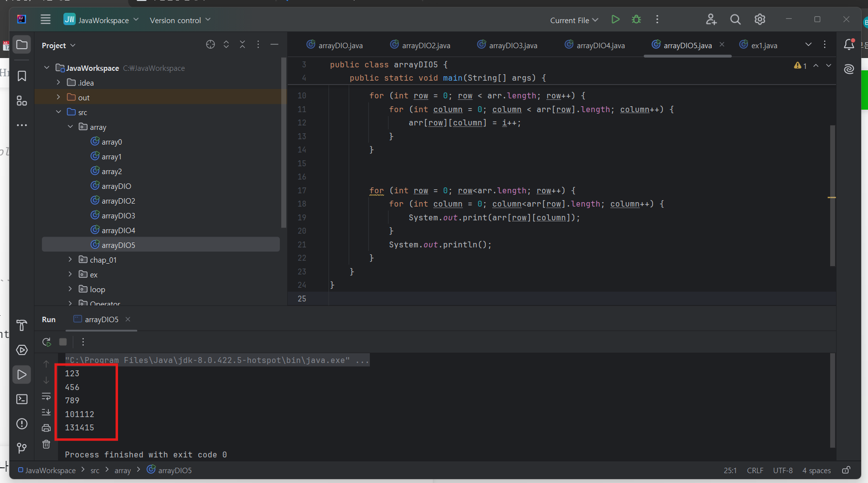Open the Terminal tool window
This screenshot has height=483, width=868.
[22, 399]
